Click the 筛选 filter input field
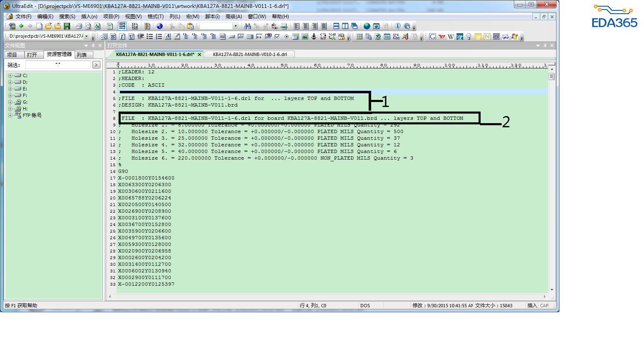The image size is (644, 340). pyautogui.click(x=58, y=65)
